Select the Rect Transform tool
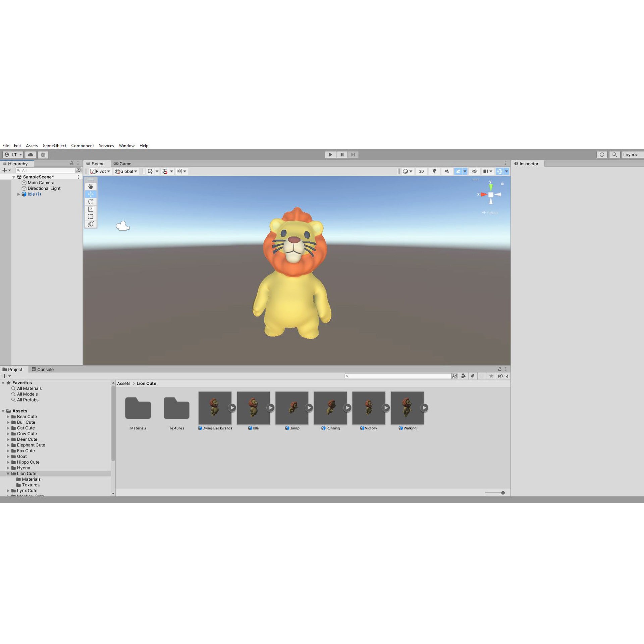The image size is (644, 644). [91, 216]
